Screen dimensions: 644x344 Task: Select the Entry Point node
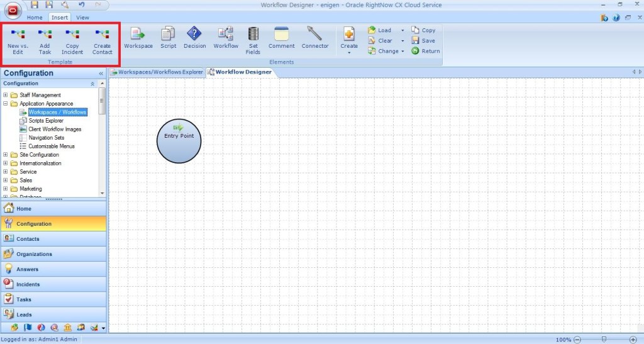(179, 140)
